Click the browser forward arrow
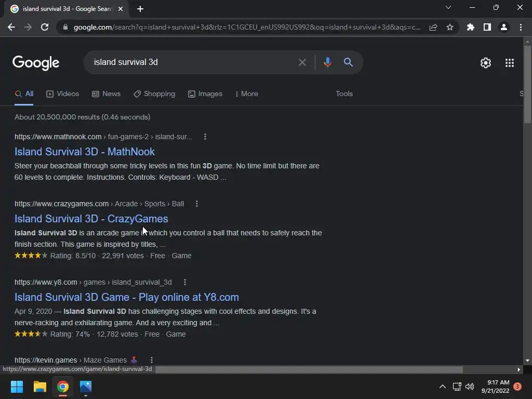 28,27
